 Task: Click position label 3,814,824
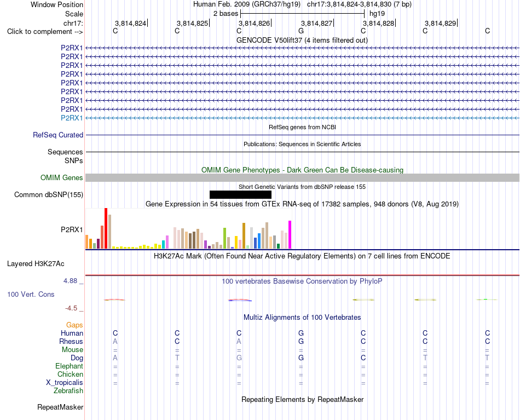pyautogui.click(x=130, y=23)
